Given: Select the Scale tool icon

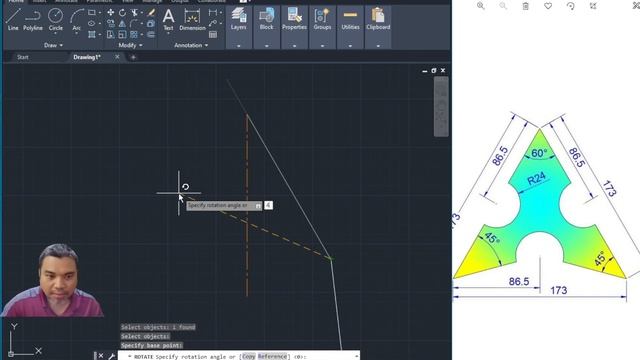Looking at the screenshot, I should click(122, 35).
